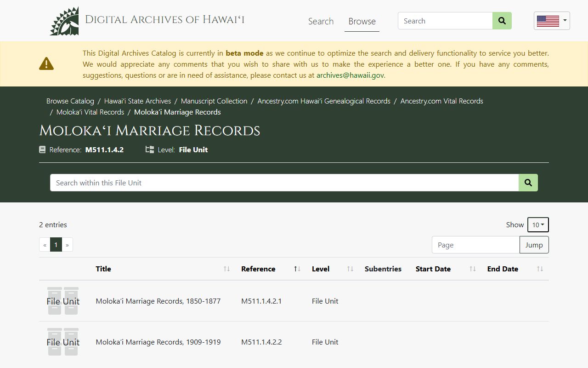Click the warning triangle icon in beta banner
This screenshot has height=368, width=588.
pyautogui.click(x=46, y=64)
